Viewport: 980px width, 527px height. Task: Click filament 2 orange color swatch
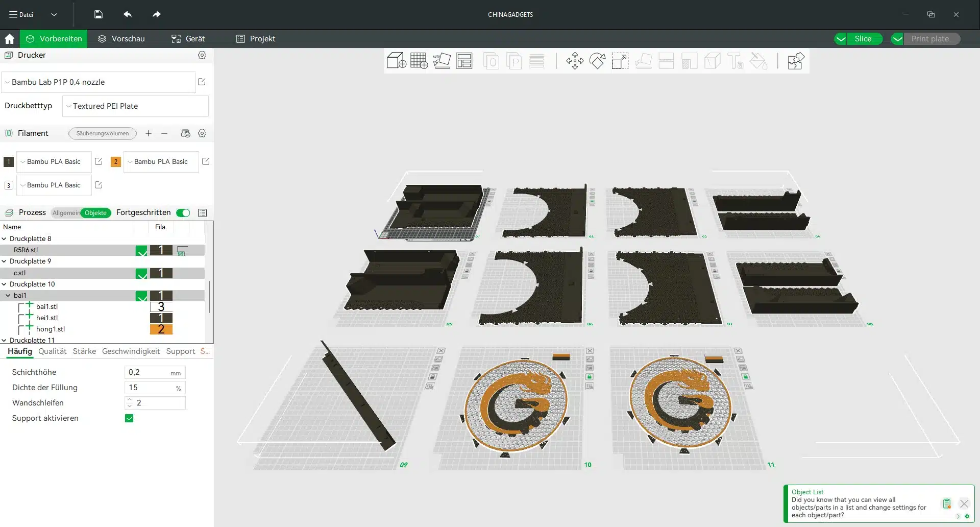pyautogui.click(x=116, y=161)
